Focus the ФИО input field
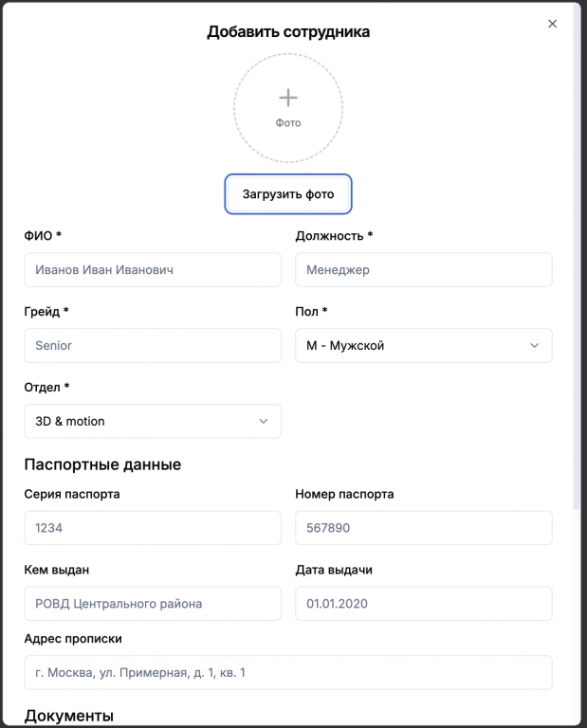The height and width of the screenshot is (728, 587). (x=153, y=270)
